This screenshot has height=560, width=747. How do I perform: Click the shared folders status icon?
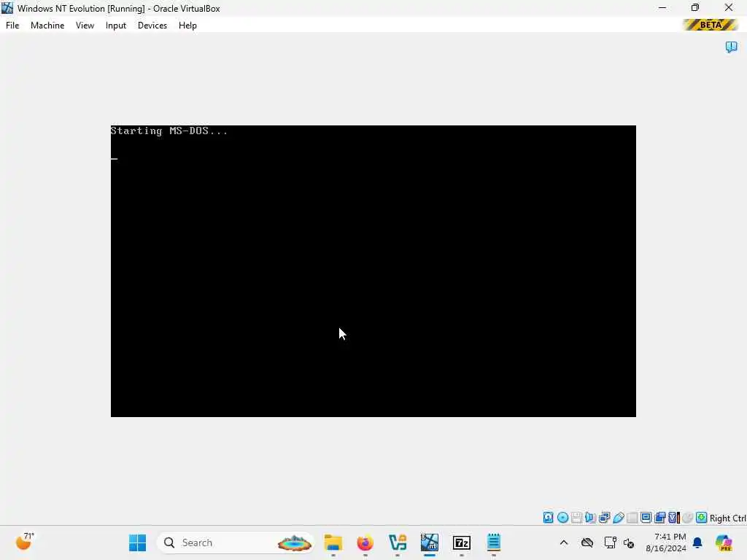tap(632, 518)
